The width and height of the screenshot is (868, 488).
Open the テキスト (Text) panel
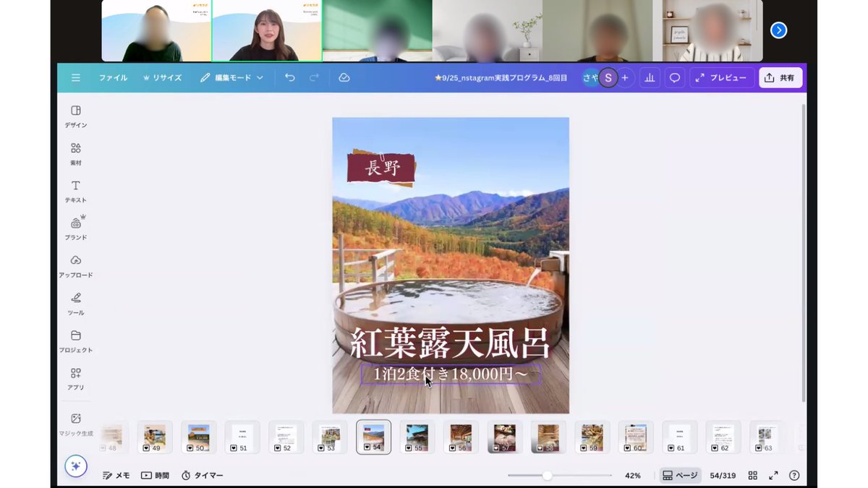(75, 189)
